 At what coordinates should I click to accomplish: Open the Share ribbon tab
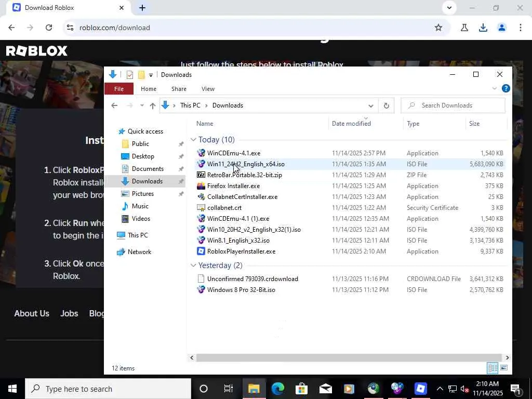pyautogui.click(x=179, y=89)
